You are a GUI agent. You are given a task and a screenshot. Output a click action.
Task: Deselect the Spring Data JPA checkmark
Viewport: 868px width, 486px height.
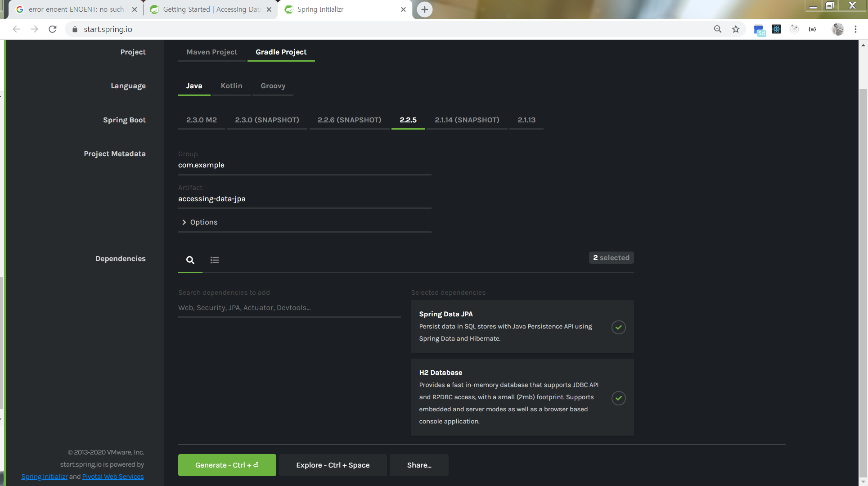click(x=618, y=327)
